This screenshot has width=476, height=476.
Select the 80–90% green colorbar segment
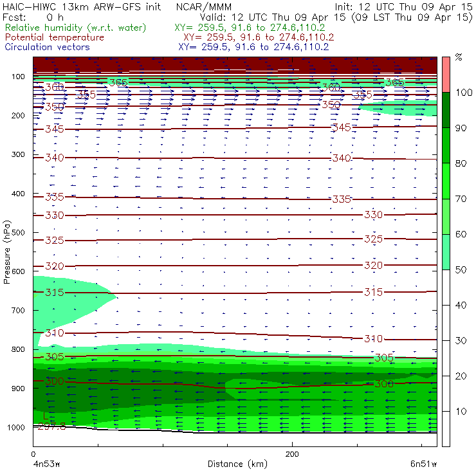point(446,145)
